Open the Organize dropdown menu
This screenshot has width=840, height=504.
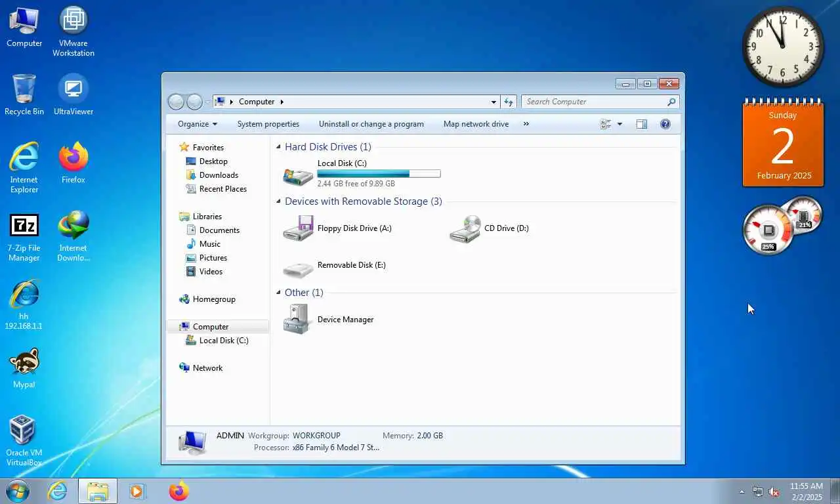pyautogui.click(x=197, y=124)
